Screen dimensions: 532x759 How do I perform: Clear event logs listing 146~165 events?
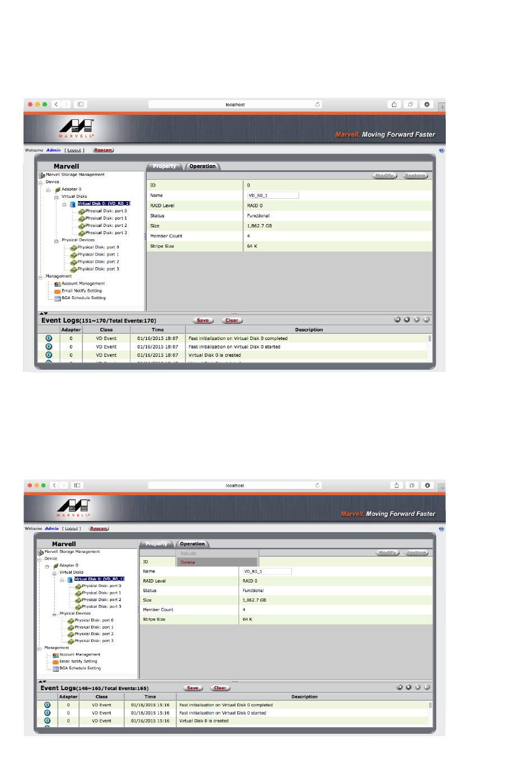[x=220, y=688]
